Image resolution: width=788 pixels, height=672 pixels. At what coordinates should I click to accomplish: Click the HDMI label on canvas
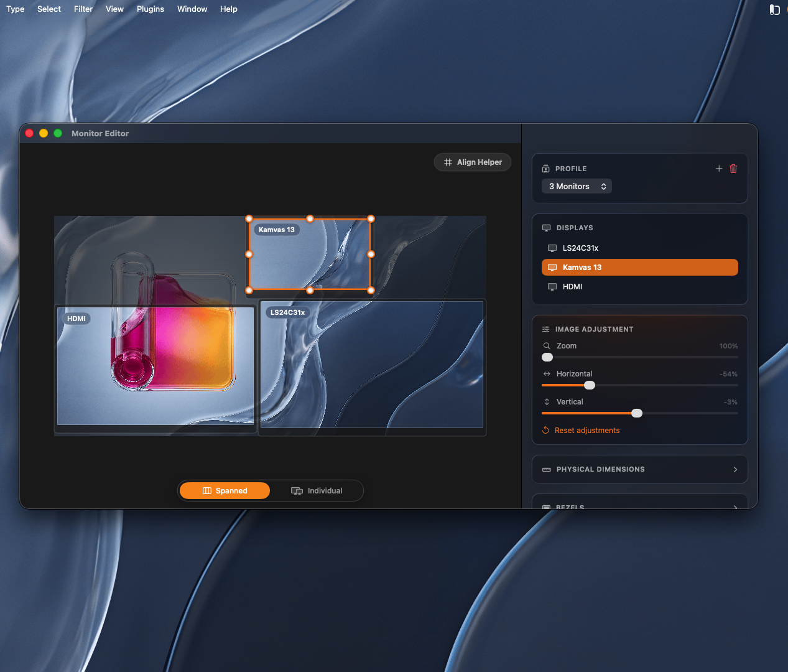point(76,319)
